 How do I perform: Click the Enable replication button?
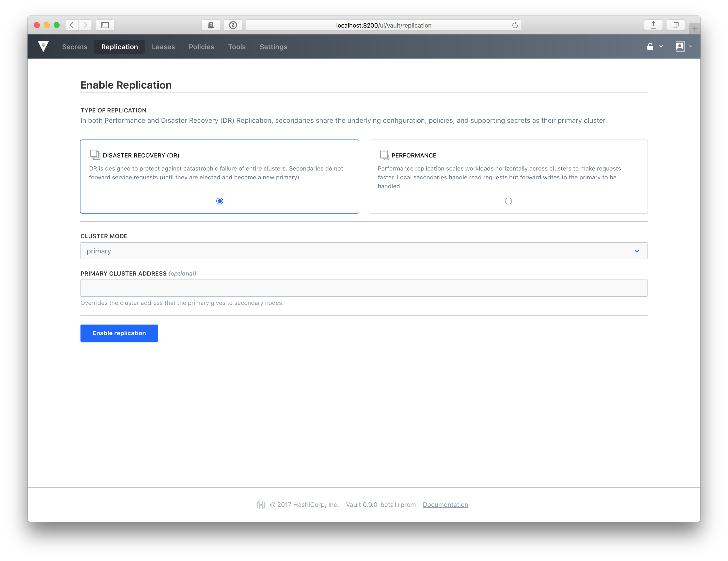point(120,333)
